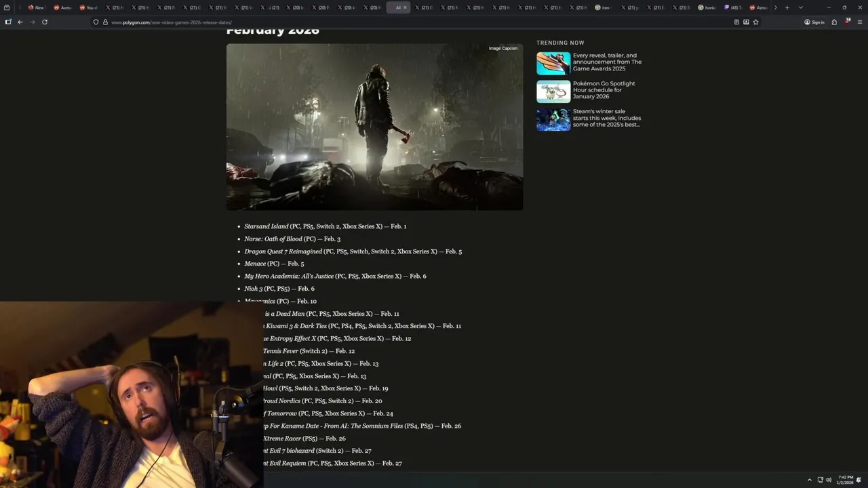
Task: Click the 'Xtreme Racer' PS5 entry
Action: (304, 439)
